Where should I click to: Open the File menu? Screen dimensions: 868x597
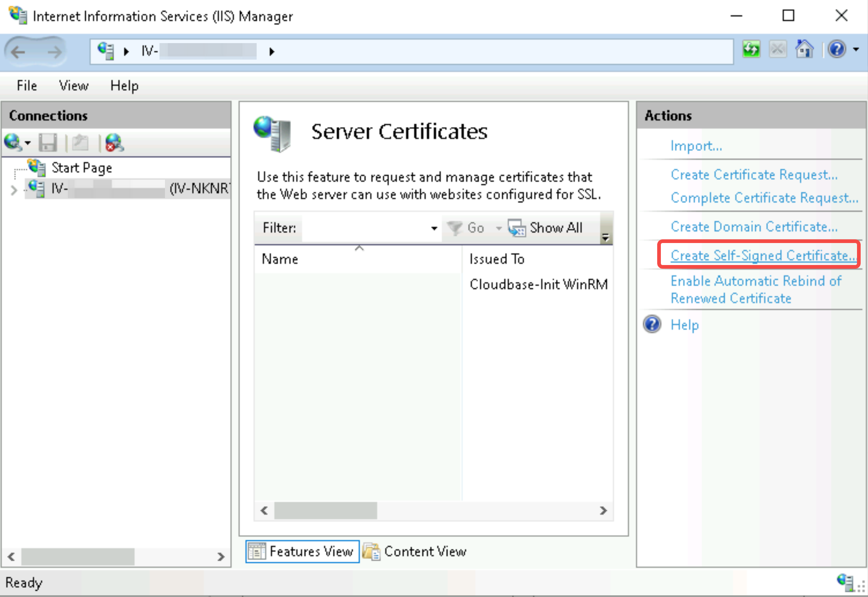[27, 86]
